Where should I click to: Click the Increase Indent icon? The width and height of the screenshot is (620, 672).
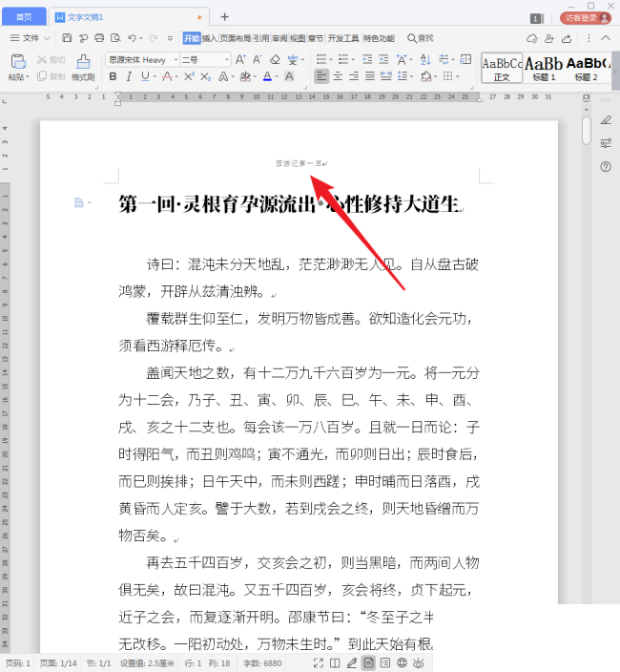click(x=383, y=59)
